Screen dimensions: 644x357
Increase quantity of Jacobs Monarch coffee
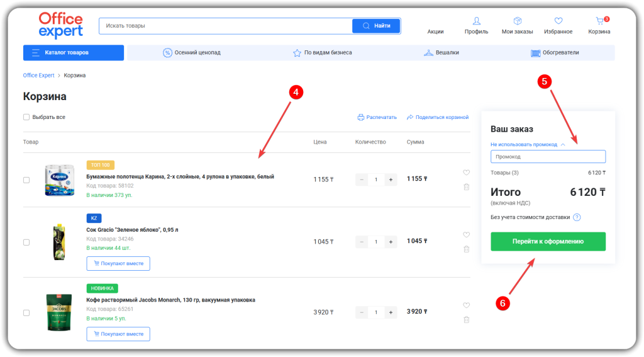[391, 312]
